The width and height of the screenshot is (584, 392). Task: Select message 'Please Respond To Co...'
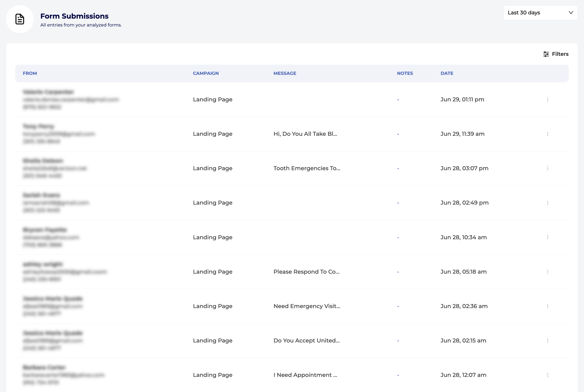pyautogui.click(x=306, y=272)
